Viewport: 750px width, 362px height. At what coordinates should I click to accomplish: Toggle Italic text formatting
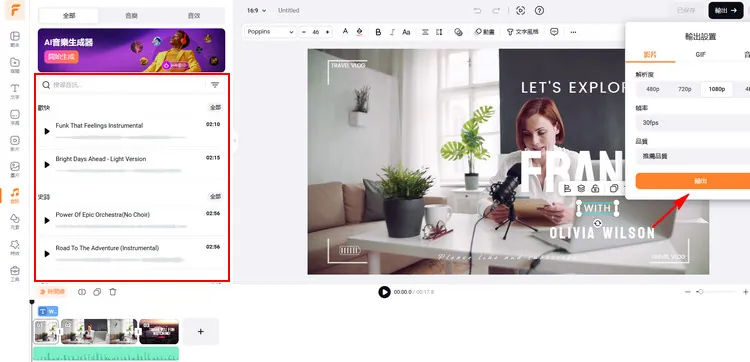(x=392, y=32)
